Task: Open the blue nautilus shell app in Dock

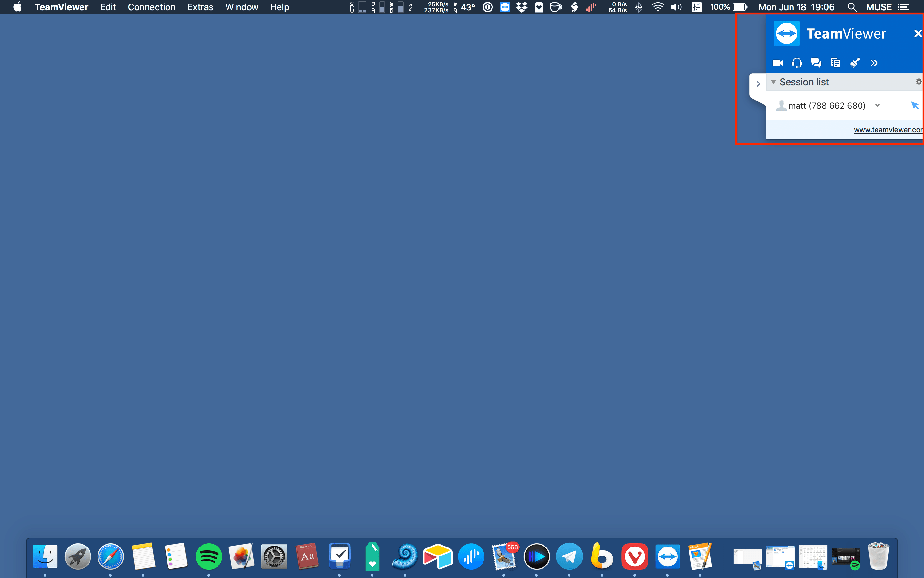Action: [x=405, y=556]
